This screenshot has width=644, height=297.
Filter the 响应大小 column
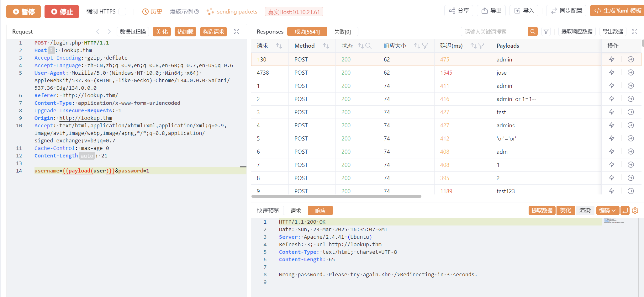(x=425, y=46)
